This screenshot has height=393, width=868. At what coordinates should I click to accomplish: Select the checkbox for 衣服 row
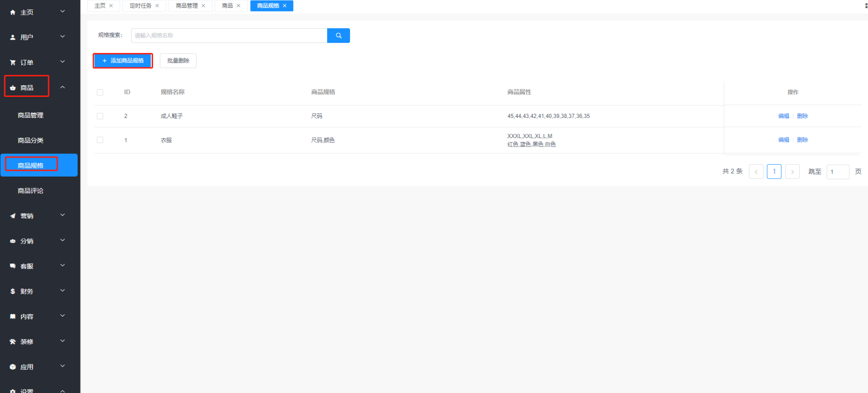100,140
